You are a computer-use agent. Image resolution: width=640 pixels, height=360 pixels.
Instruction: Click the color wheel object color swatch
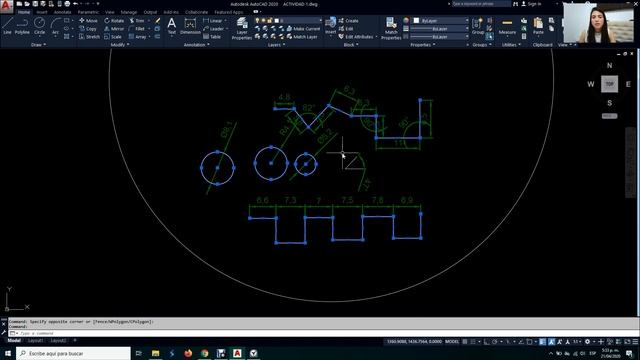pyautogui.click(x=406, y=20)
